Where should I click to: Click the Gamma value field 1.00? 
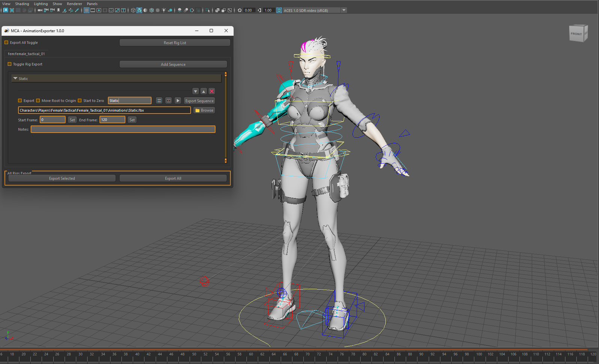pos(268,10)
